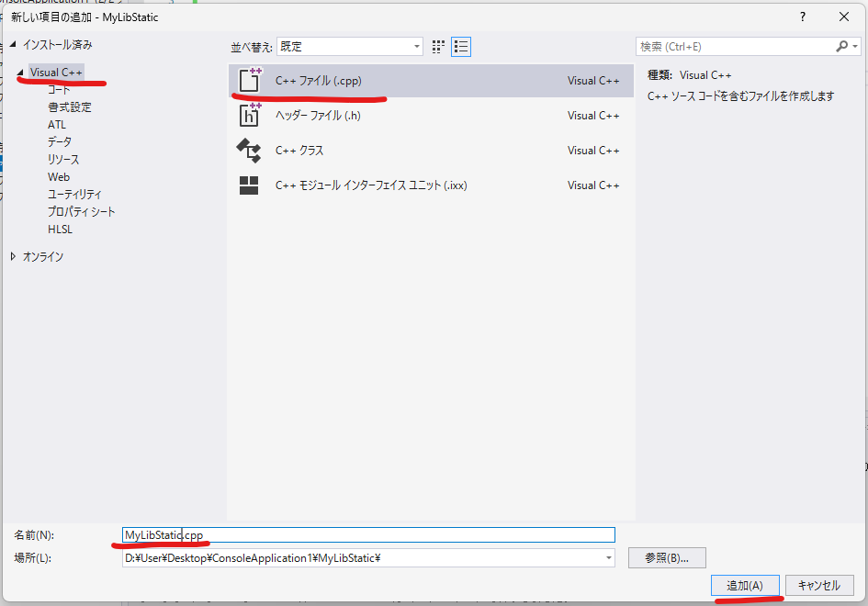
Task: Collapse the Visual C++ tree node
Action: (x=20, y=73)
